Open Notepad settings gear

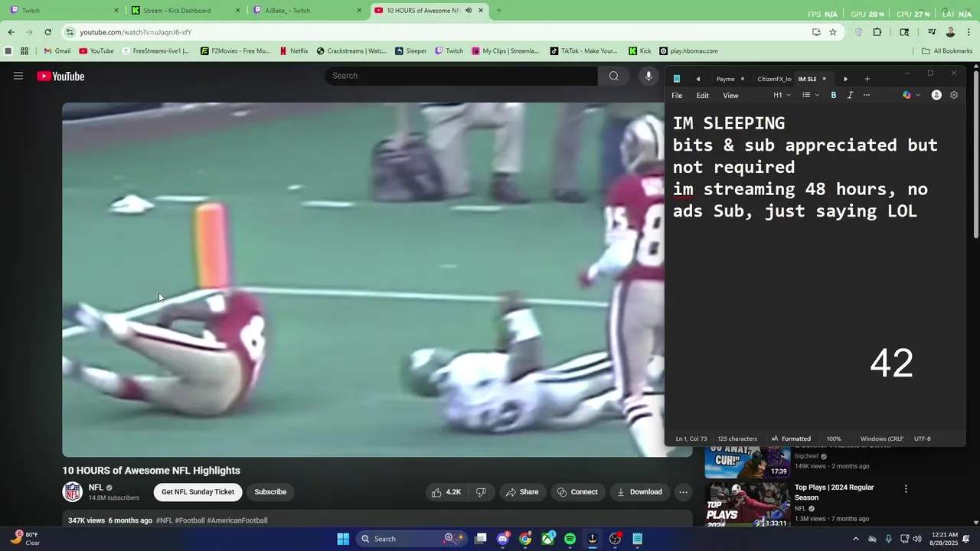[954, 95]
